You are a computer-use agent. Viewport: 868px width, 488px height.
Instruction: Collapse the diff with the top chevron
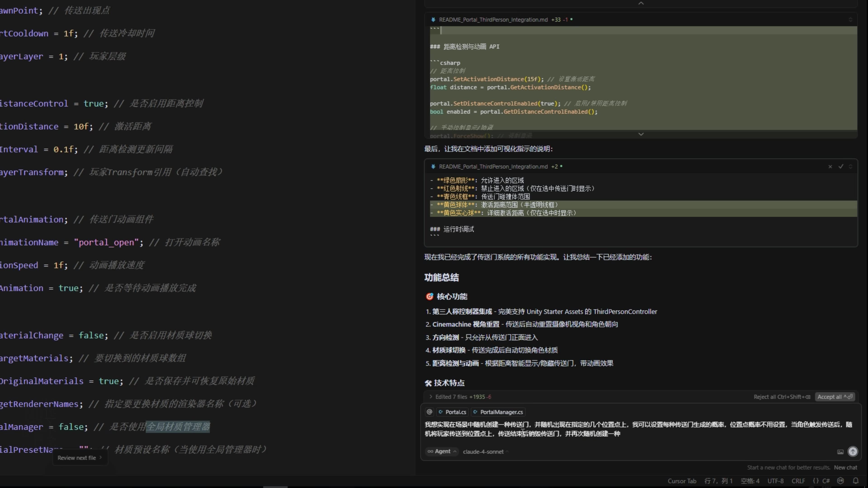point(641,3)
